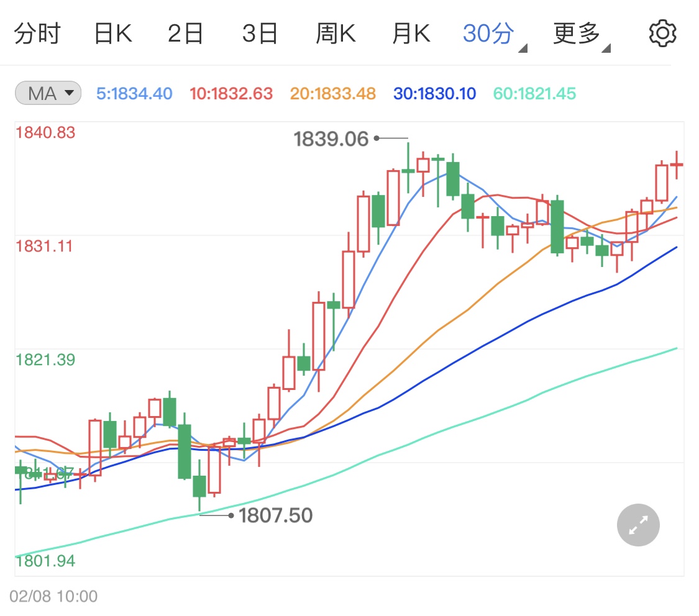699x616 pixels.
Task: Click the 1840.83 top axis label
Action: tap(45, 132)
